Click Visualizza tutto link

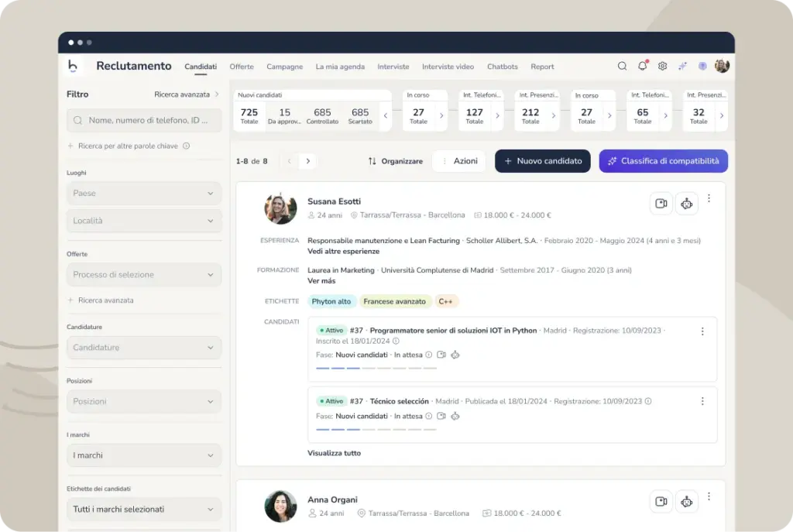(334, 452)
